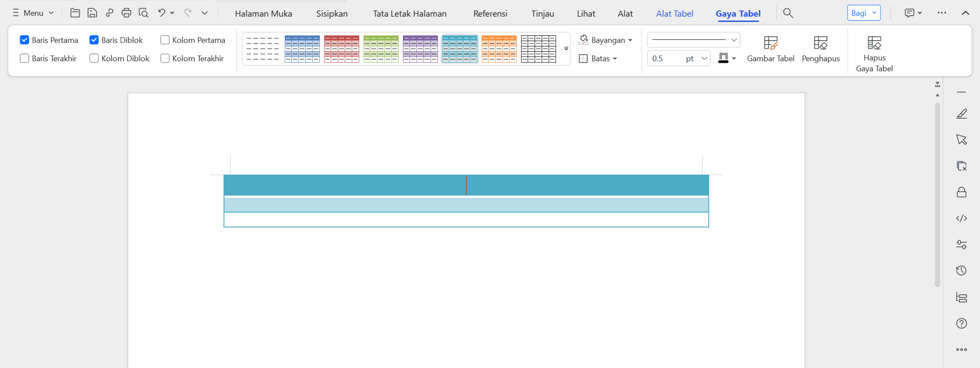
Task: Enable the Kolom Pertama checkbox
Action: 165,40
